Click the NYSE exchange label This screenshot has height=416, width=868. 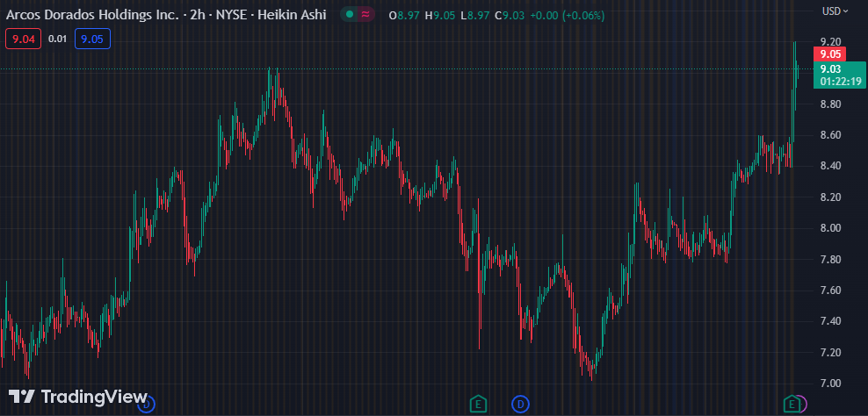click(x=230, y=15)
